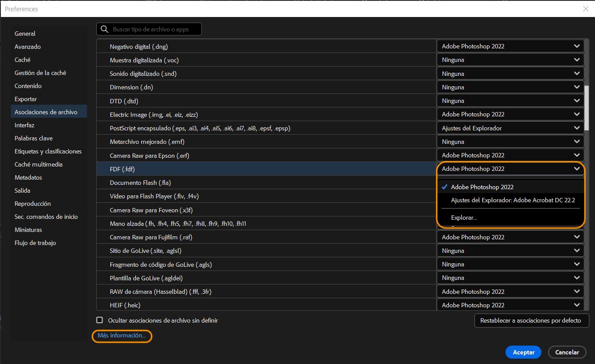
Task: Open Plantilla de GoLive (.agldei) dropdown
Action: click(x=510, y=278)
